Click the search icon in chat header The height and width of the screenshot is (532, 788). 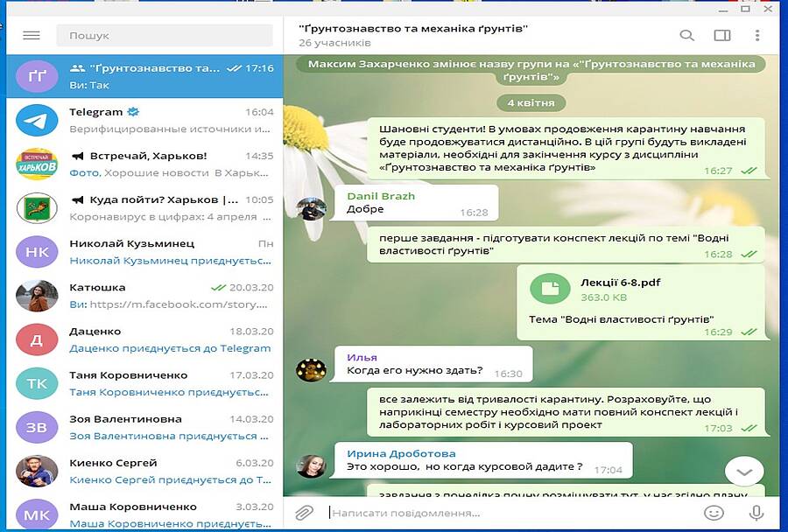[687, 36]
